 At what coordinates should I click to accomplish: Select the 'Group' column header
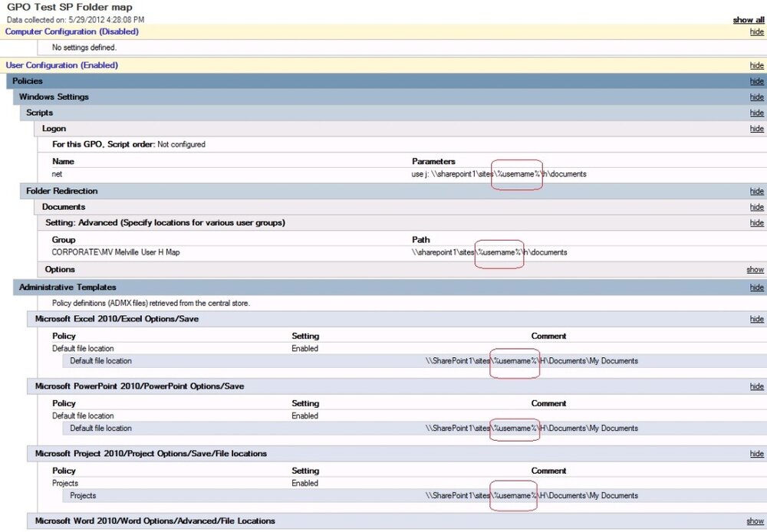point(64,240)
